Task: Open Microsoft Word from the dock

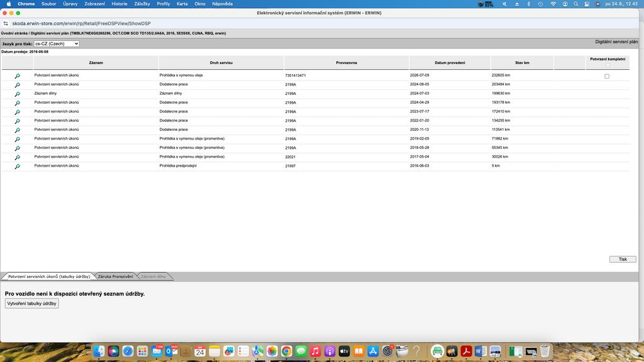Action: tap(480, 351)
